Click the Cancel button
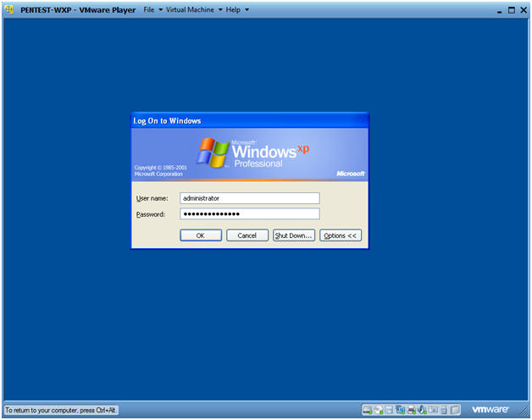 (247, 235)
